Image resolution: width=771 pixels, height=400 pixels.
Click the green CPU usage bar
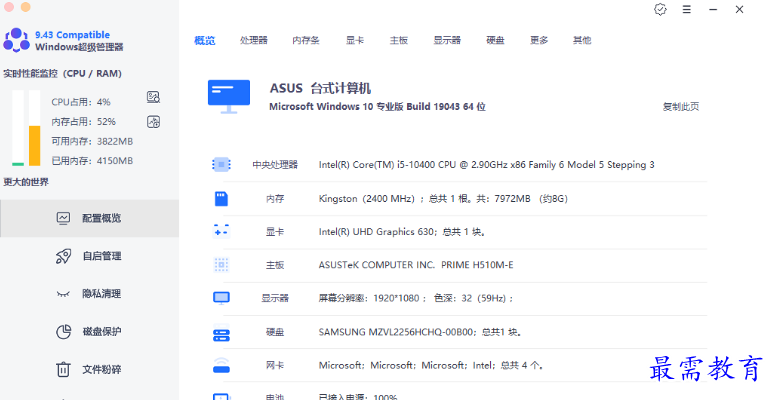coord(18,164)
